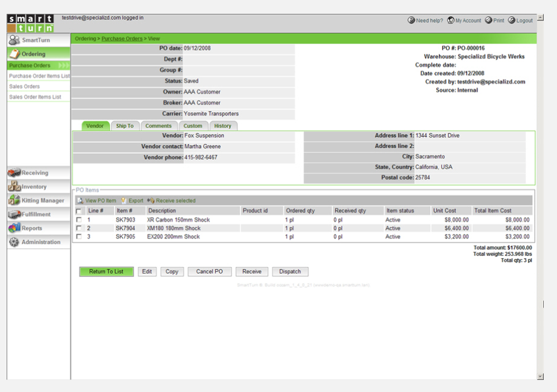Click the Copy button
The width and height of the screenshot is (557, 392).
click(172, 271)
